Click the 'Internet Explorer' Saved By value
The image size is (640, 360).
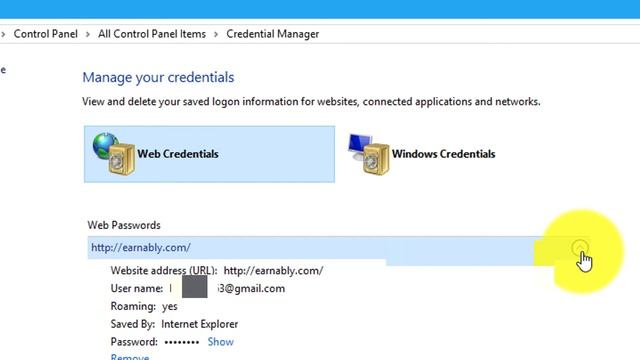click(x=200, y=324)
